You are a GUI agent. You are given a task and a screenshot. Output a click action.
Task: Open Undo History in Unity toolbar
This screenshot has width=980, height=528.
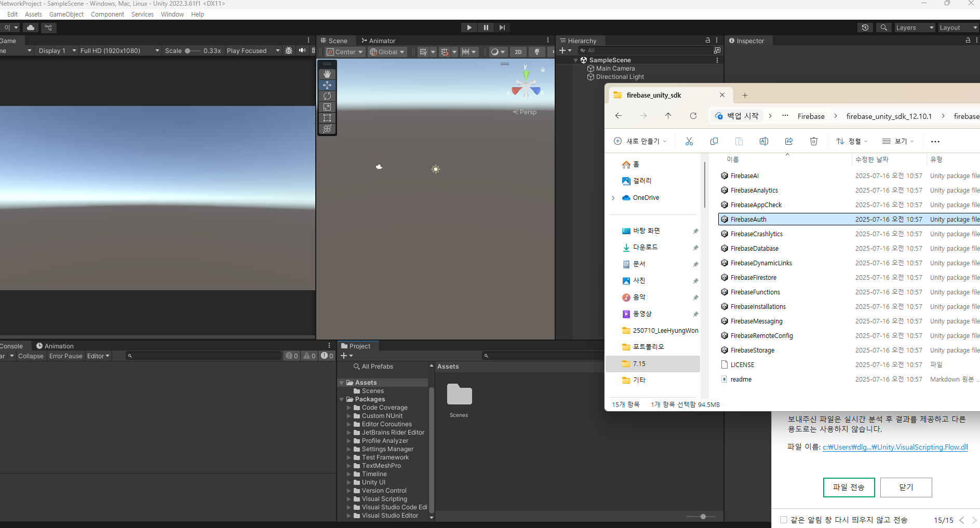tap(865, 28)
